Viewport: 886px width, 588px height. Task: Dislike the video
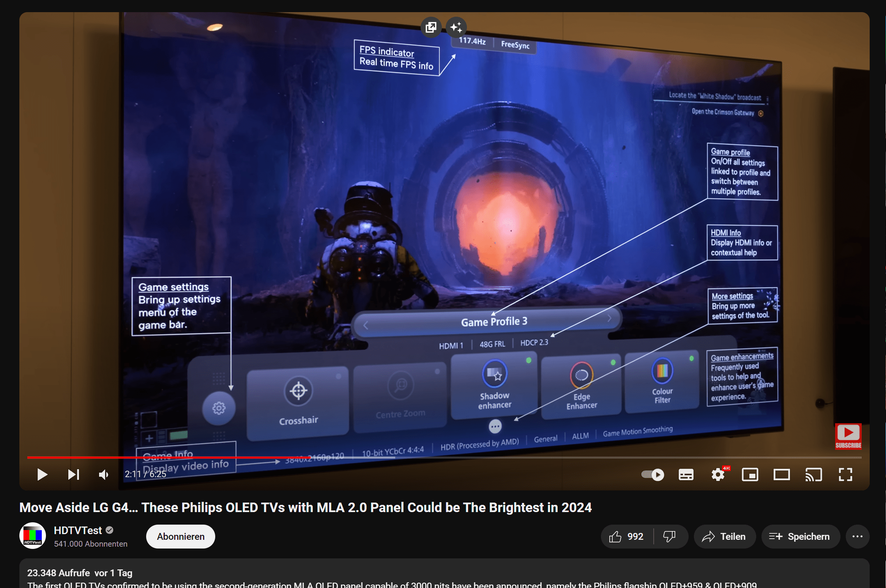pyautogui.click(x=670, y=536)
